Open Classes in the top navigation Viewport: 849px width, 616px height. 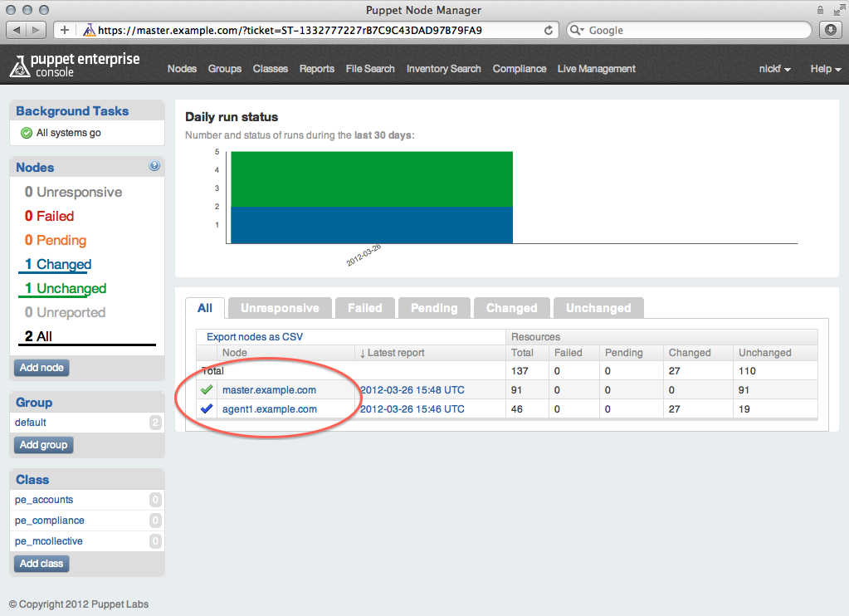271,69
